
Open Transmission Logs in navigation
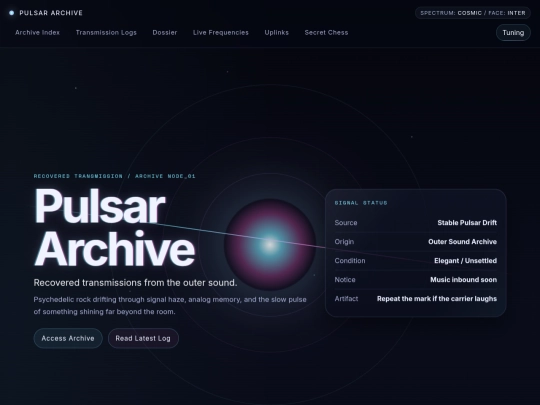(106, 33)
